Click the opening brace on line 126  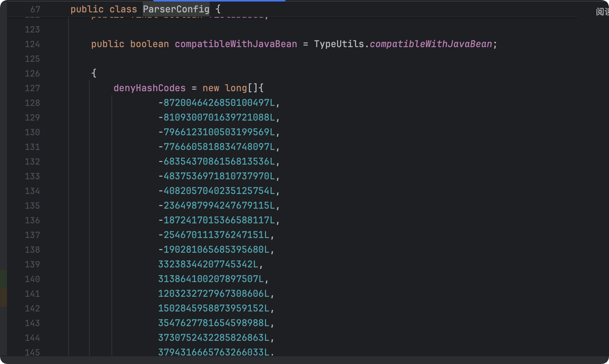click(x=94, y=73)
